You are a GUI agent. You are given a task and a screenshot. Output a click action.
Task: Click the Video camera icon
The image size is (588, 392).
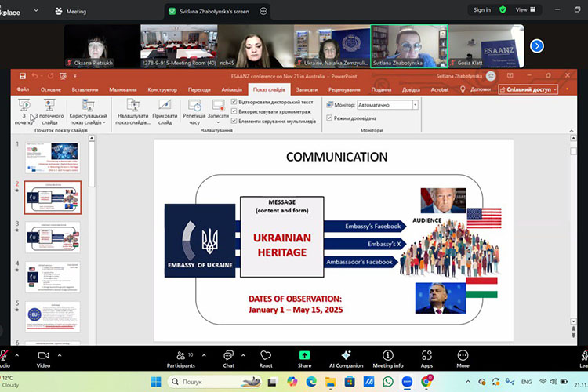pyautogui.click(x=43, y=357)
